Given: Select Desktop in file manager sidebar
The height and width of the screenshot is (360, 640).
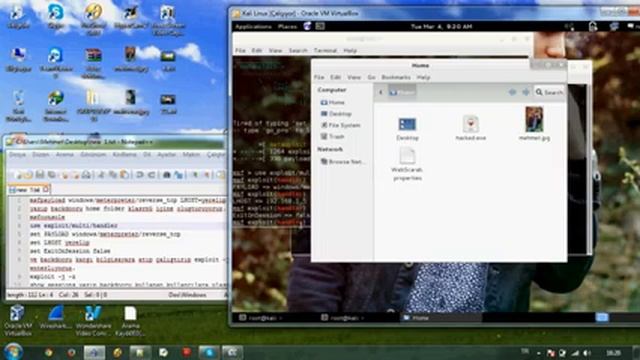Looking at the screenshot, I should point(336,114).
